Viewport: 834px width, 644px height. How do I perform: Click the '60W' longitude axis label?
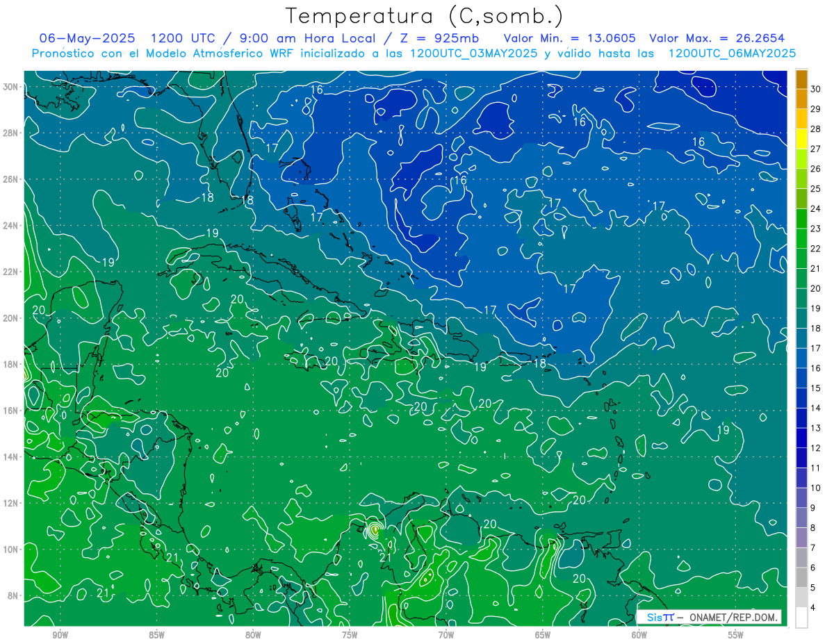639,635
